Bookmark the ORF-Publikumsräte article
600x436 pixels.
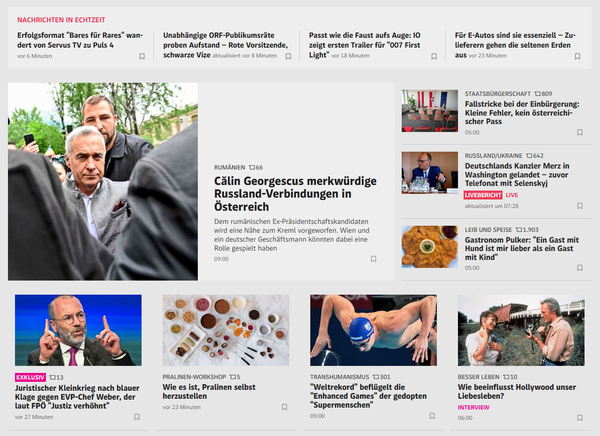(x=288, y=56)
